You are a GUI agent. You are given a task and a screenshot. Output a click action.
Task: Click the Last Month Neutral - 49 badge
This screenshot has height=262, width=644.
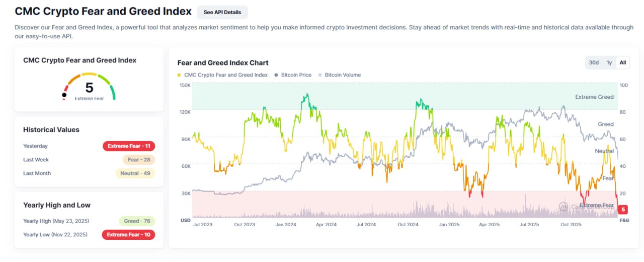[x=135, y=173]
